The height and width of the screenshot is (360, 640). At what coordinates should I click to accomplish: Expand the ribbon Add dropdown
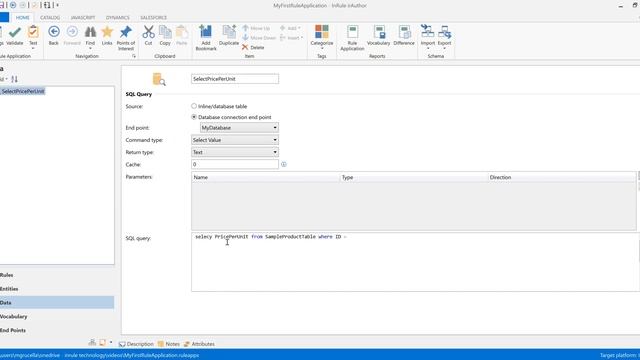[x=291, y=28]
